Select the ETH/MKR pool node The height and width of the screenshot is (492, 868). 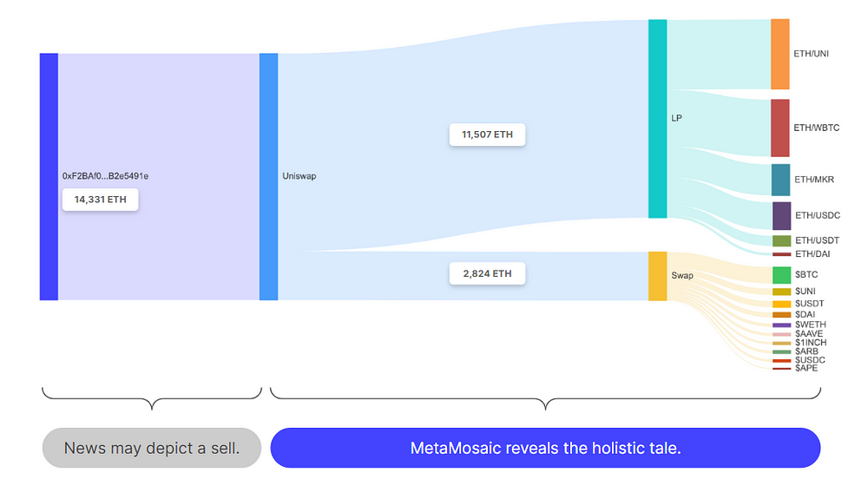click(x=780, y=180)
